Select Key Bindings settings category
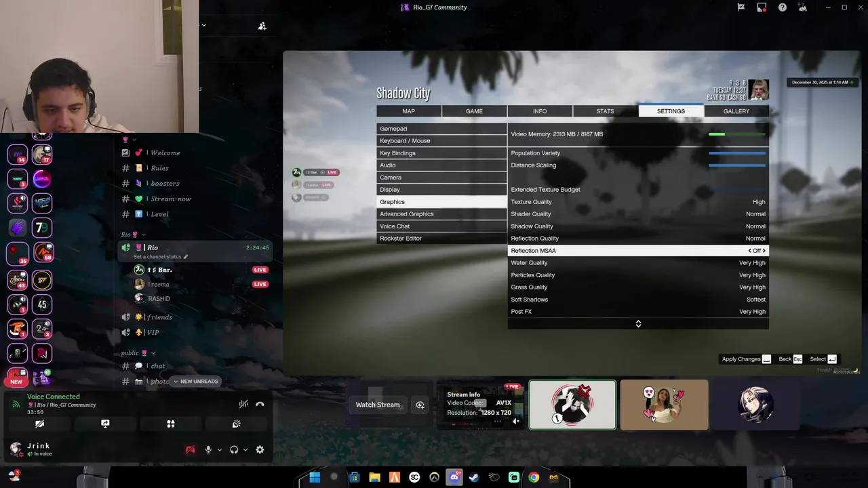 [441, 153]
